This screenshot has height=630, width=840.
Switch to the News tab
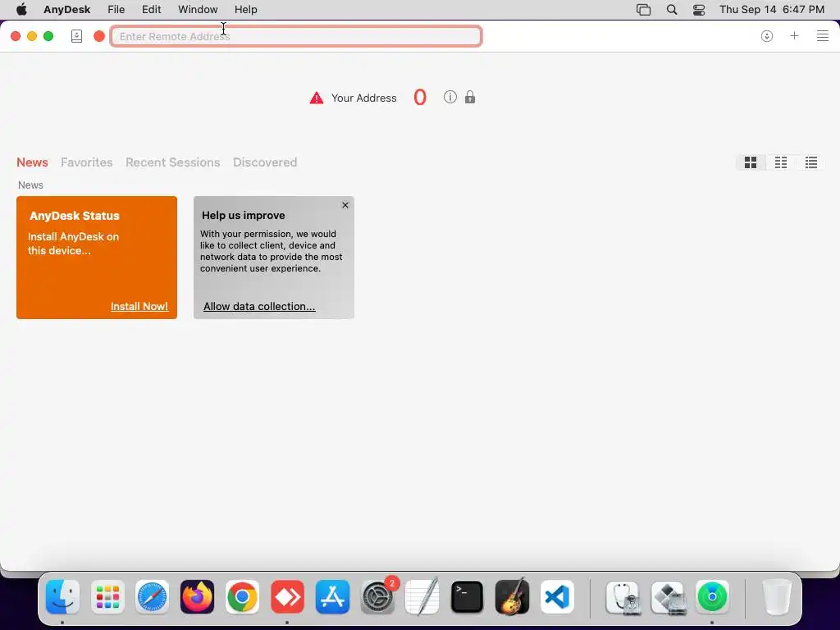pos(32,162)
